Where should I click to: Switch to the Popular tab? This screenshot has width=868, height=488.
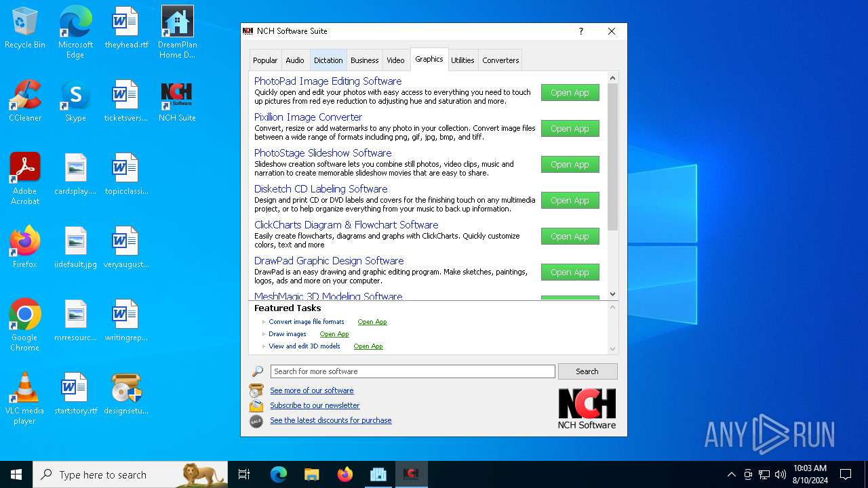pos(265,60)
